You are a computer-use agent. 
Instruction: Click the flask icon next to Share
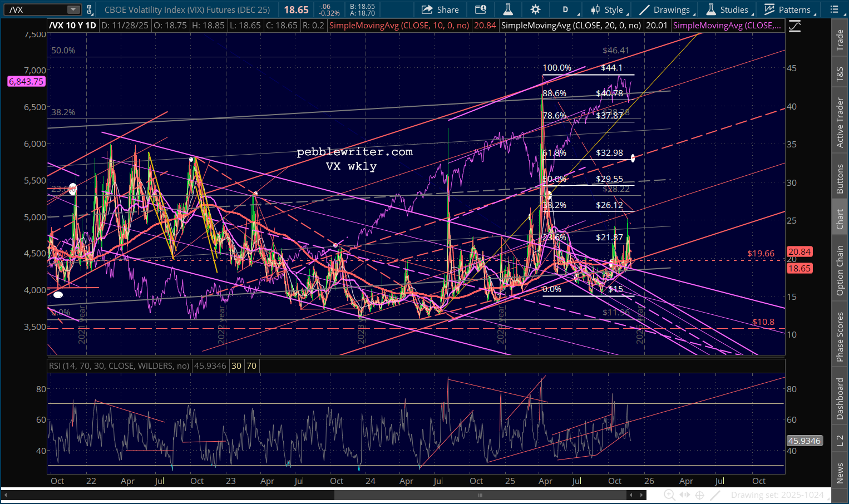coord(507,9)
